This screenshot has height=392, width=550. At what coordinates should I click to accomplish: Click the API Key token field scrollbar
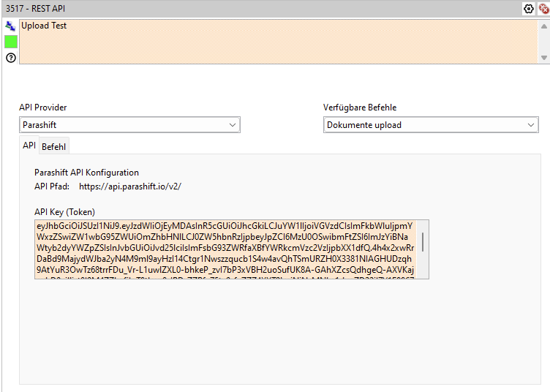[x=423, y=243]
